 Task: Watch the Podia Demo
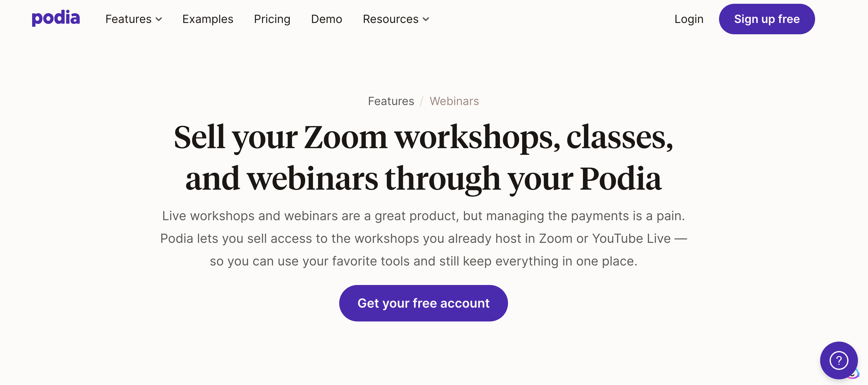[x=326, y=19]
